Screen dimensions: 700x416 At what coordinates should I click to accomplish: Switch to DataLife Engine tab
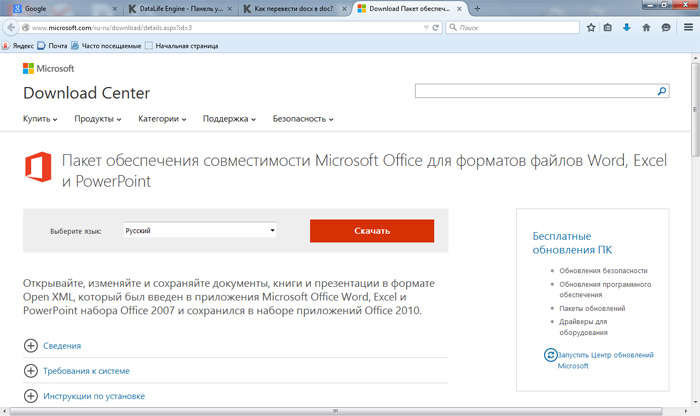[x=181, y=8]
